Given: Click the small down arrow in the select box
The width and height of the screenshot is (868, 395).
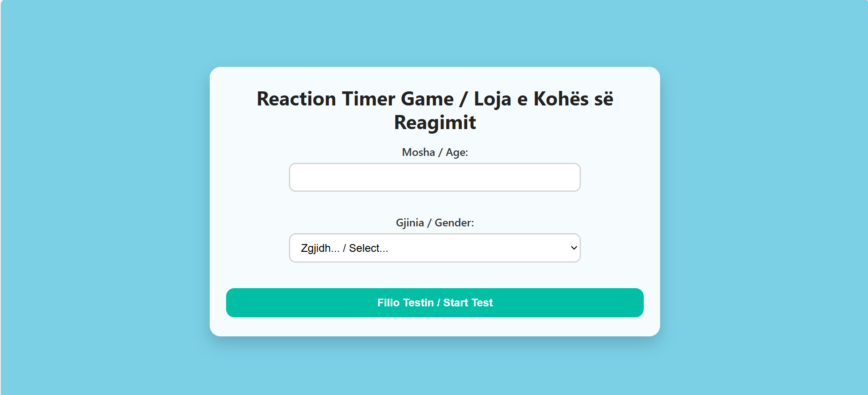Looking at the screenshot, I should click(574, 248).
